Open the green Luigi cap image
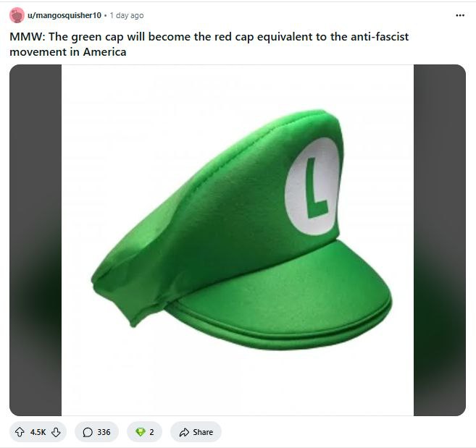Viewport: 476px width, 448px height. (238, 240)
